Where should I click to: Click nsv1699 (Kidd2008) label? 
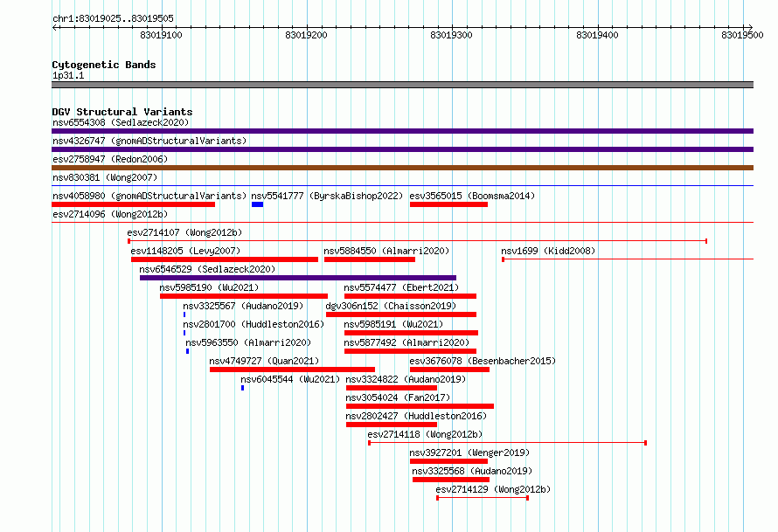click(548, 251)
